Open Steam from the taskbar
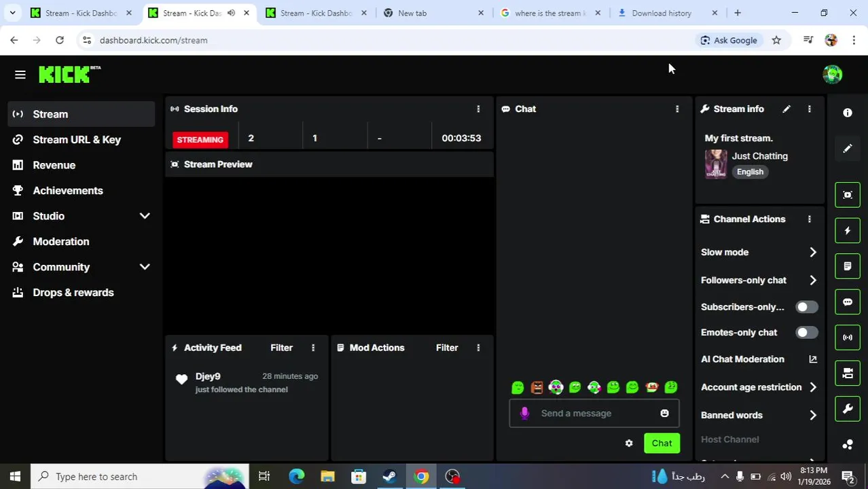 pos(390,477)
